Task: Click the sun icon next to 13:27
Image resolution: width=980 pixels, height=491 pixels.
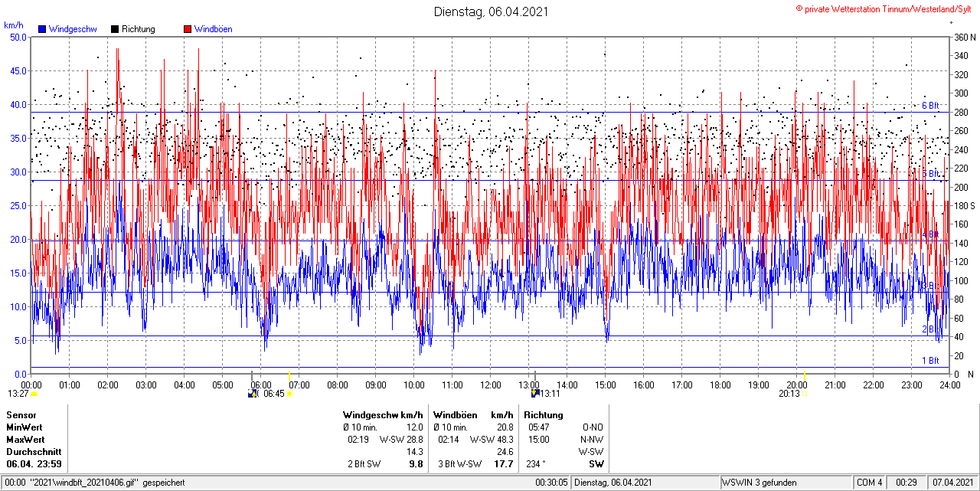Action: [x=34, y=394]
